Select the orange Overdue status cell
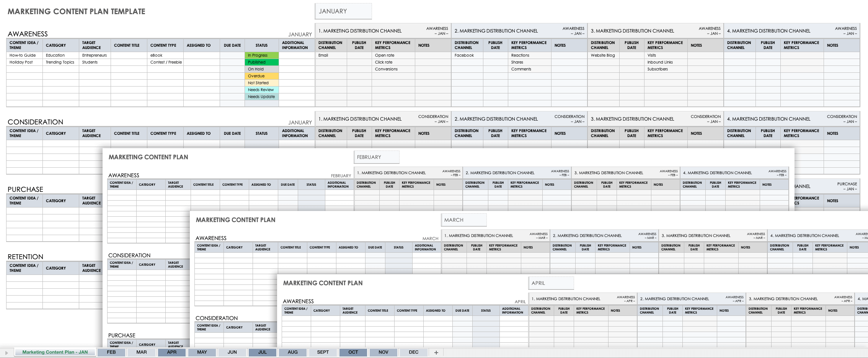This screenshot has height=358, width=868. click(x=262, y=76)
